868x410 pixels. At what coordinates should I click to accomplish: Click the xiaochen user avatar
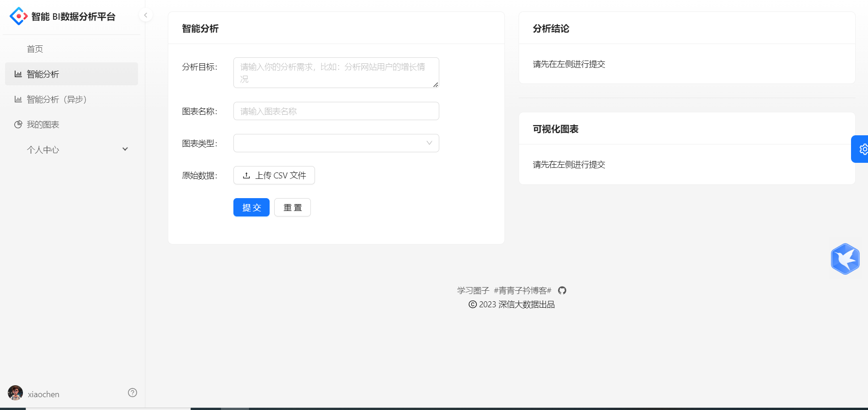(15, 393)
